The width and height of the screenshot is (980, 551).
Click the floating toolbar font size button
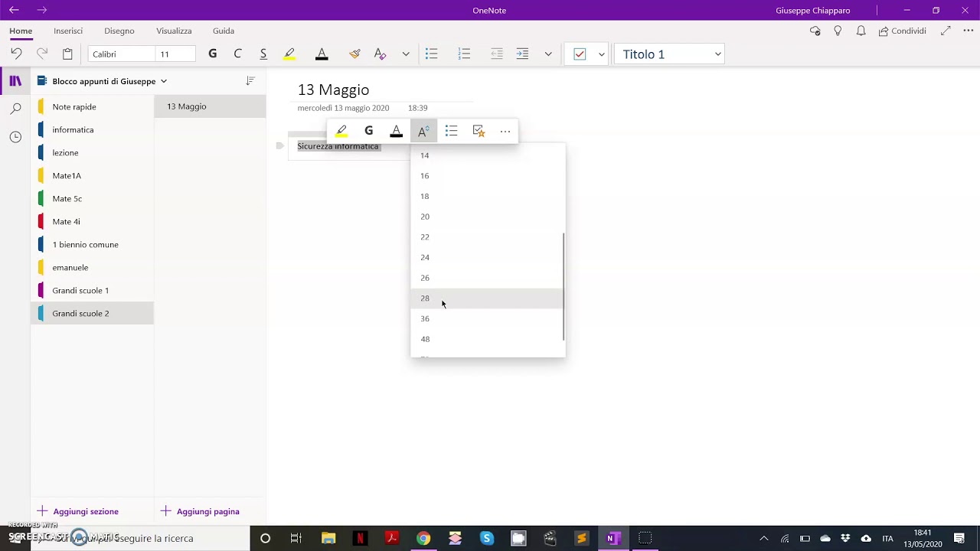pos(423,131)
